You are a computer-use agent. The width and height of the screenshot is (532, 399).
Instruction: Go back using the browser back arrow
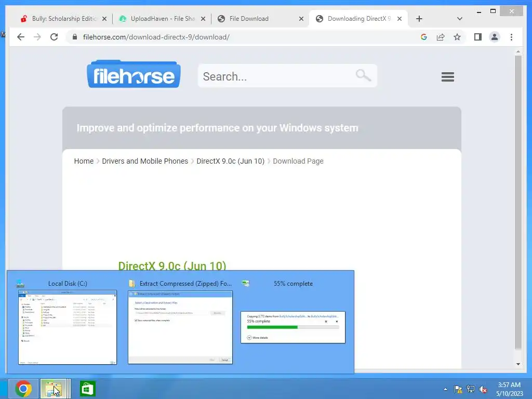pos(21,37)
